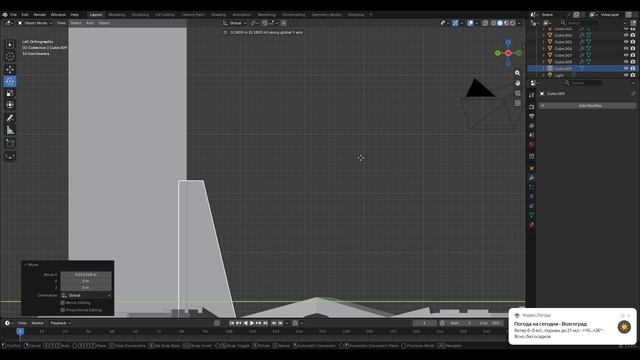Open the Render menu
This screenshot has height=360, width=640.
[40, 14]
